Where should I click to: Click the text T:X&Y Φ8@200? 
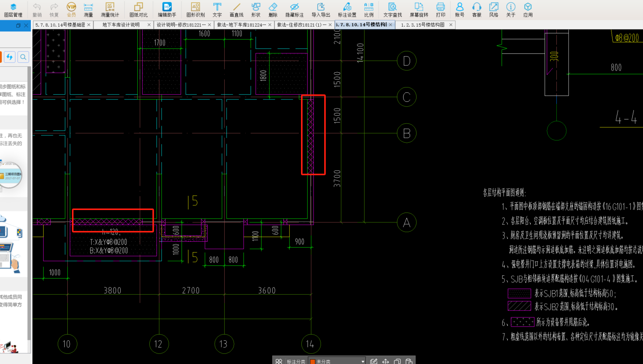108,242
